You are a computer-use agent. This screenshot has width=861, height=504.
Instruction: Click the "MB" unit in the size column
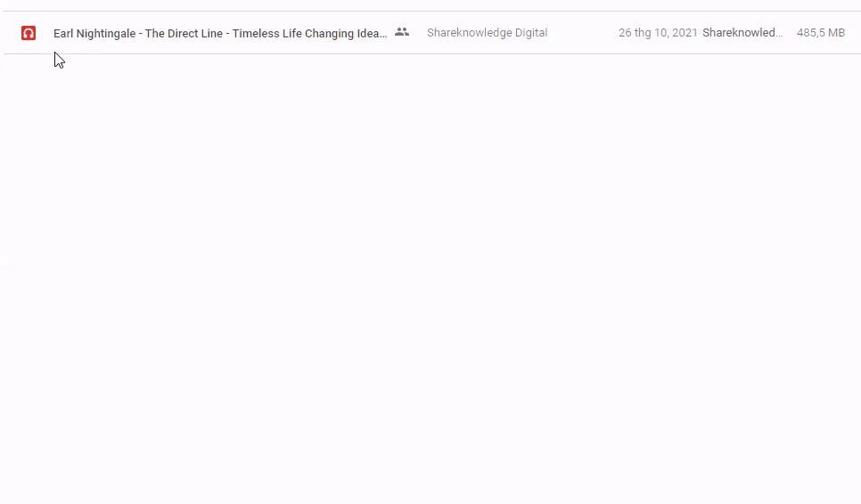pyautogui.click(x=834, y=33)
